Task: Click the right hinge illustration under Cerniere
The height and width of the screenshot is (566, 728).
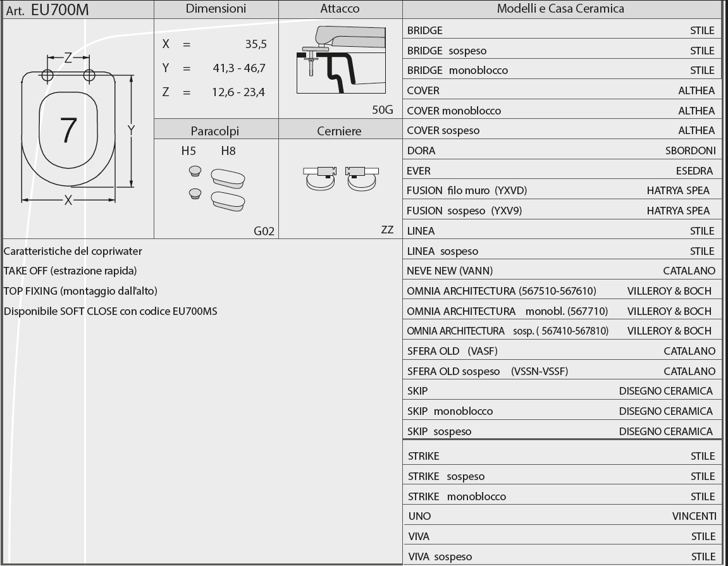Action: (x=362, y=178)
